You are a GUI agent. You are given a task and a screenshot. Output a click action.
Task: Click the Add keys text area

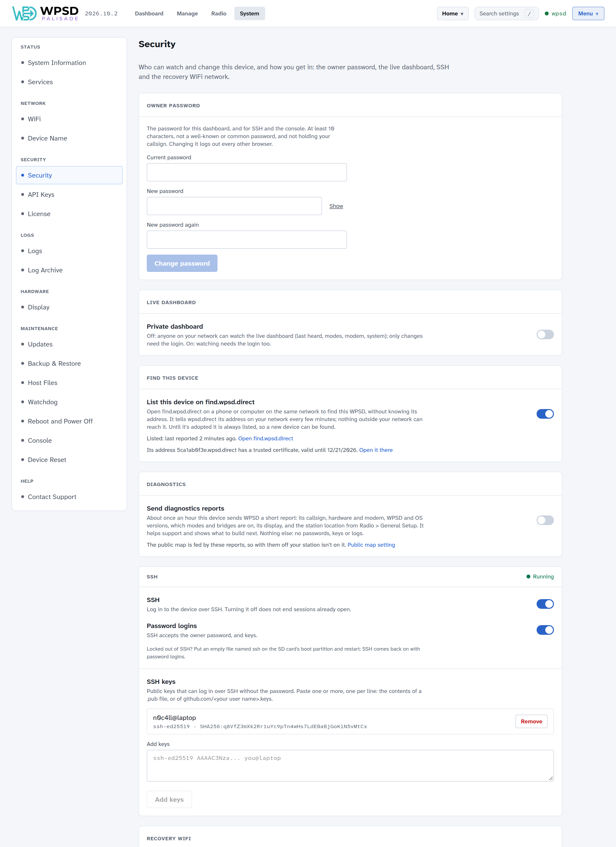point(350,766)
